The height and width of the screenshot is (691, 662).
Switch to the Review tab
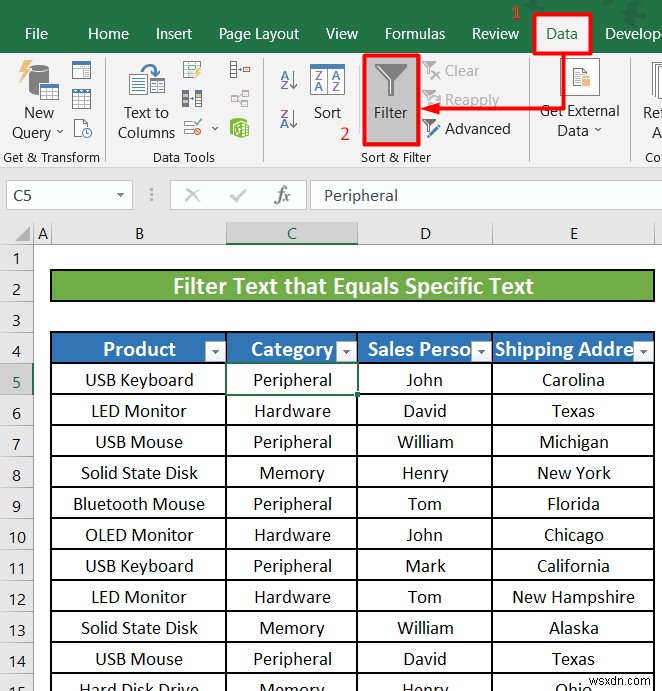495,34
